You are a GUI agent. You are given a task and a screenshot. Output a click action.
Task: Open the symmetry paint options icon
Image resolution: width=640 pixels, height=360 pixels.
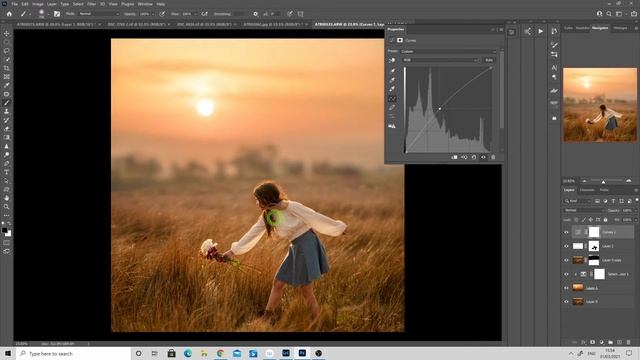click(x=300, y=14)
